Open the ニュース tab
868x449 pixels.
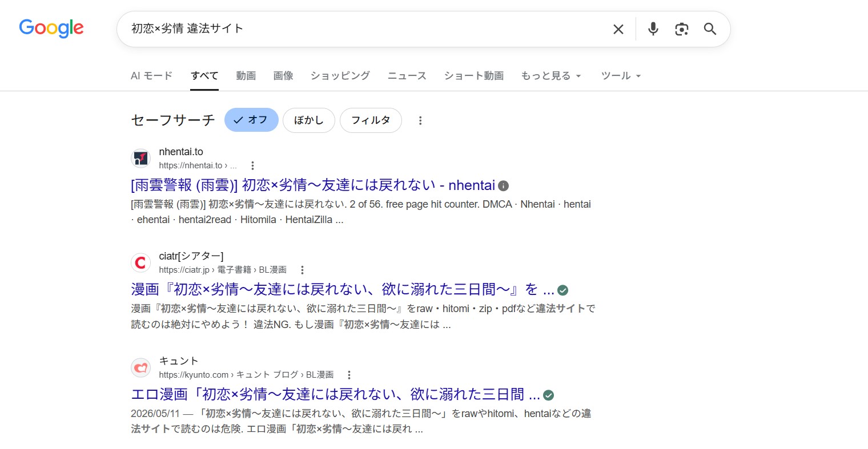(x=407, y=76)
